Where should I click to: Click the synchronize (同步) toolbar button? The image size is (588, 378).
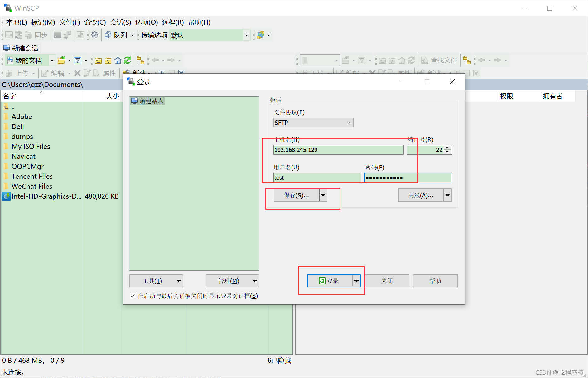point(36,35)
